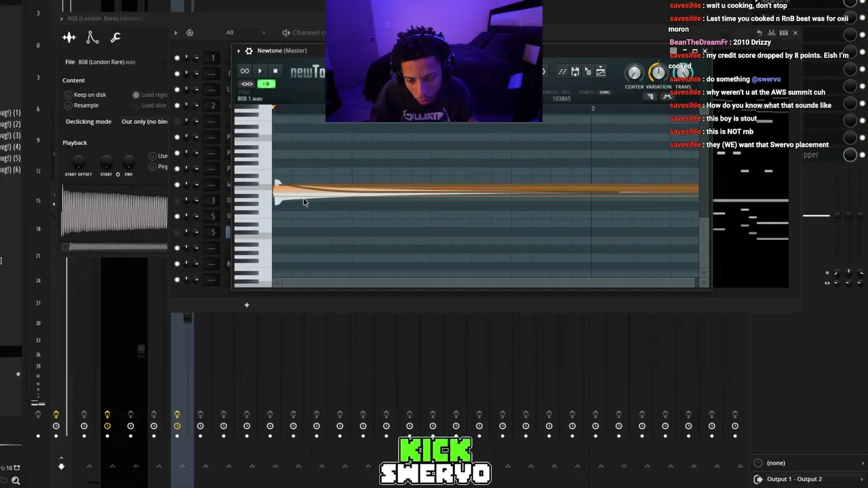868x488 pixels.
Task: Click the swing/loop icon beside the channel rack arrow
Action: pos(190,33)
